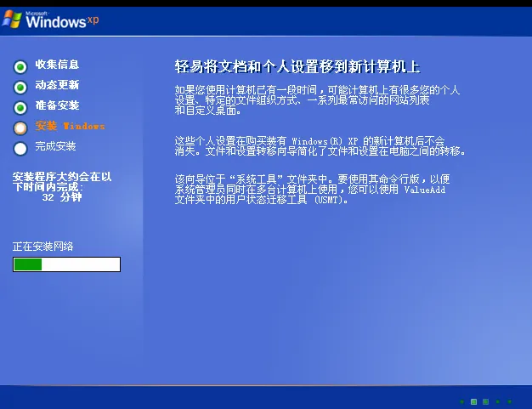Click the paragraph starting with 这些个人设置
The image size is (532, 409).
point(320,146)
